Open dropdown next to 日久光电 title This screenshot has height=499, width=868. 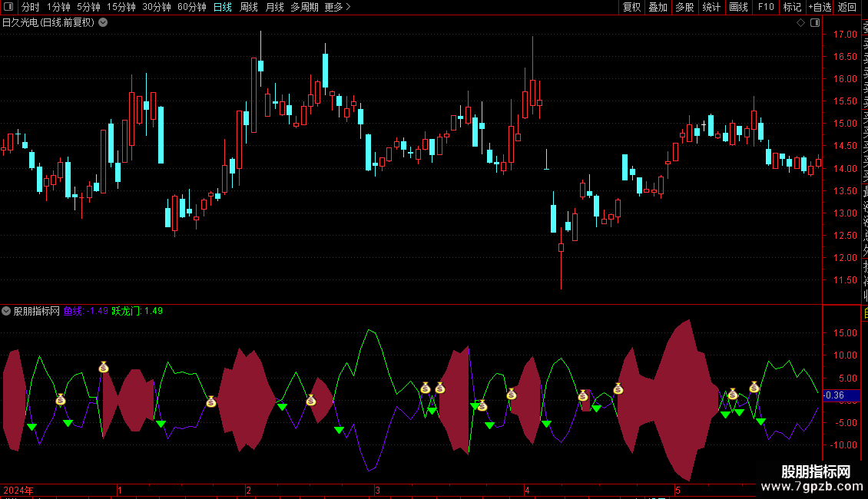[x=103, y=23]
